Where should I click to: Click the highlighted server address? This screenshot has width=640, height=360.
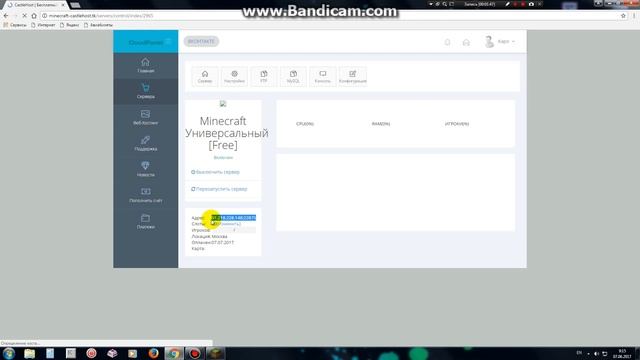point(233,218)
